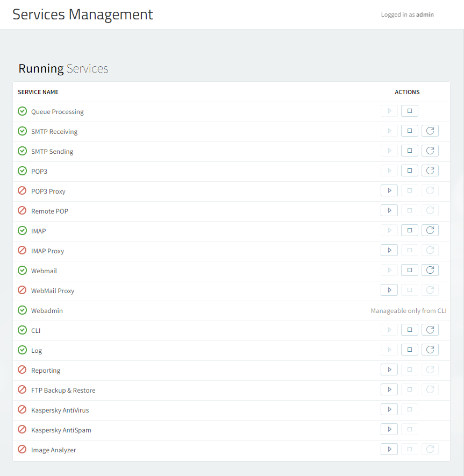Image resolution: width=464 pixels, height=476 pixels.
Task: Start the Reporting service
Action: [389, 370]
